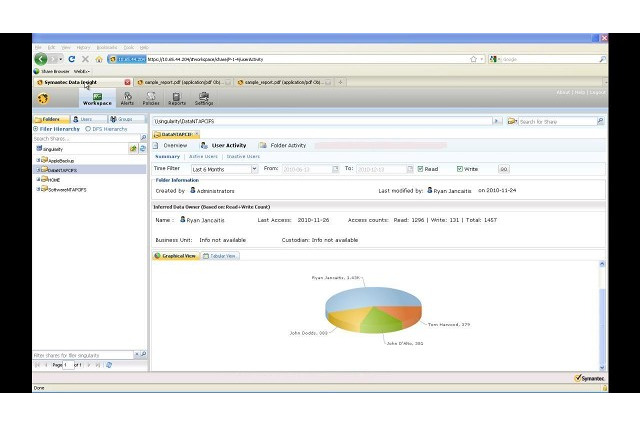This screenshot has width=640, height=426.
Task: Click the folder icon beside Search for Share
Action: tap(512, 121)
